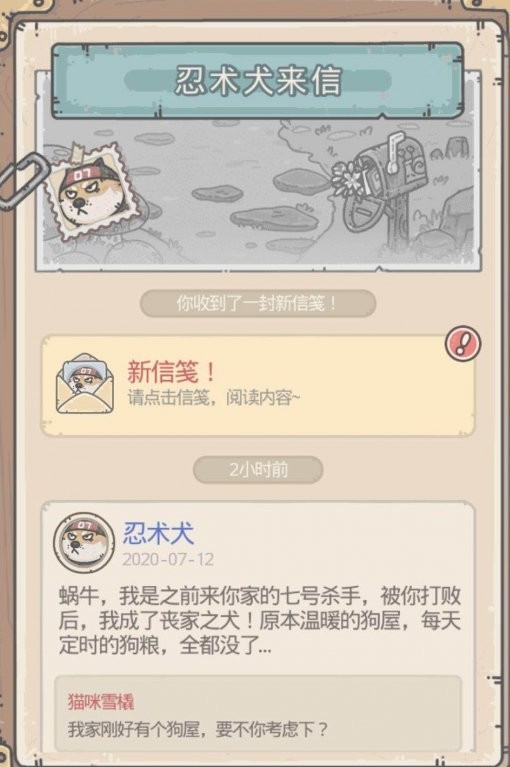Click the 忍术犬来信 title banner
This screenshot has width=510, height=767.
257,81
